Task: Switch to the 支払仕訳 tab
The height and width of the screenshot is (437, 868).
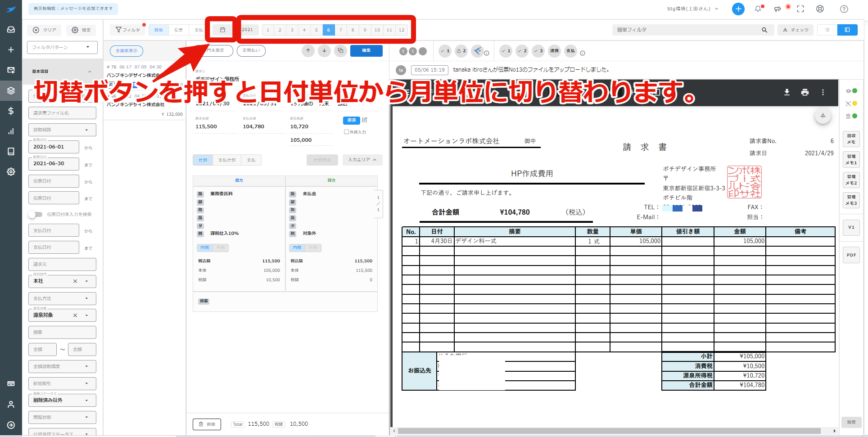Action: [x=227, y=160]
